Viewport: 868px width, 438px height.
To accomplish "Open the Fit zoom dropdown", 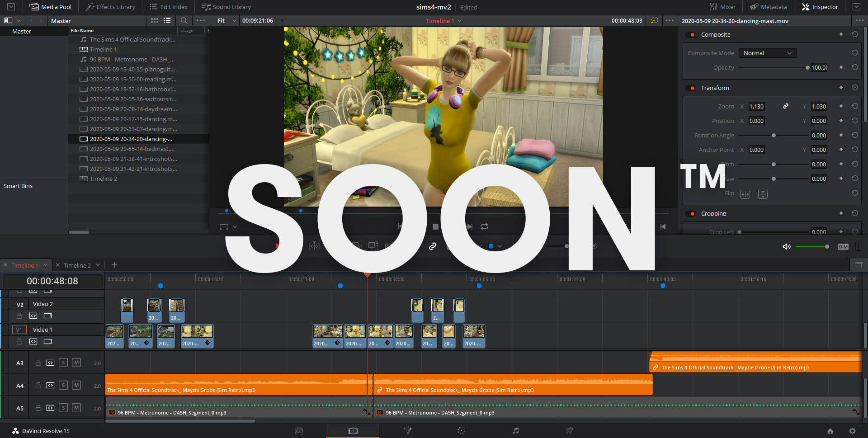I will tap(226, 20).
